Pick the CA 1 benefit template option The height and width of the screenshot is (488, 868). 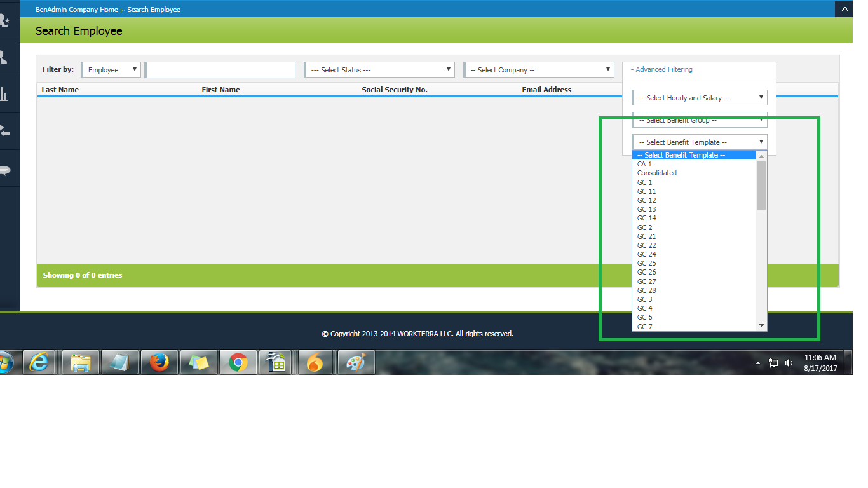[x=644, y=164]
